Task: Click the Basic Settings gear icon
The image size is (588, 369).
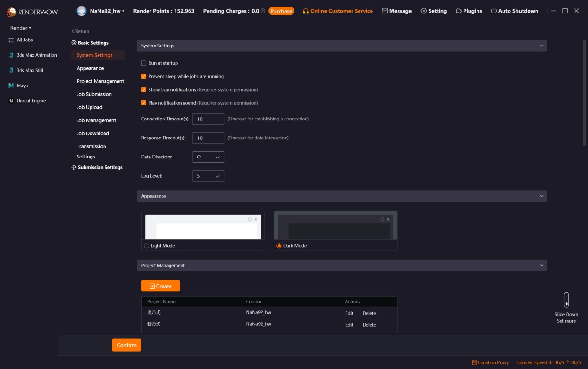Action: [x=73, y=43]
